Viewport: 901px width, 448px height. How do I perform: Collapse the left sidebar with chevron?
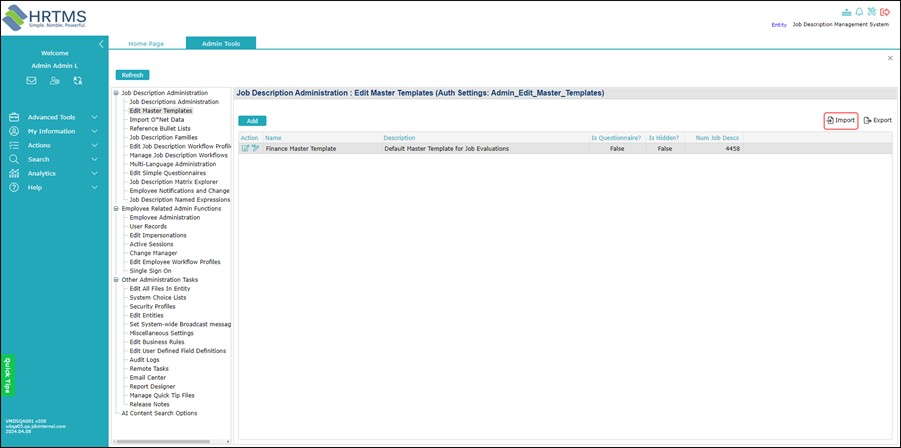tap(101, 44)
